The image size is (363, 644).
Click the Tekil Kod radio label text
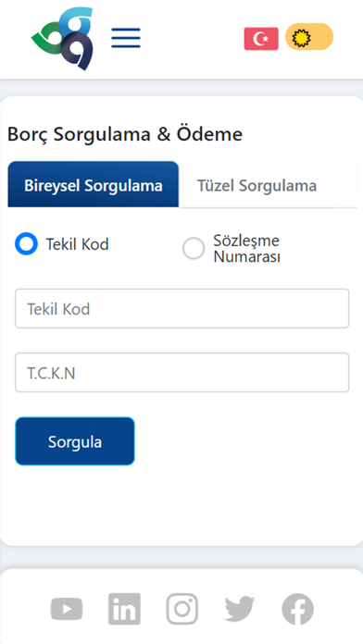point(77,244)
